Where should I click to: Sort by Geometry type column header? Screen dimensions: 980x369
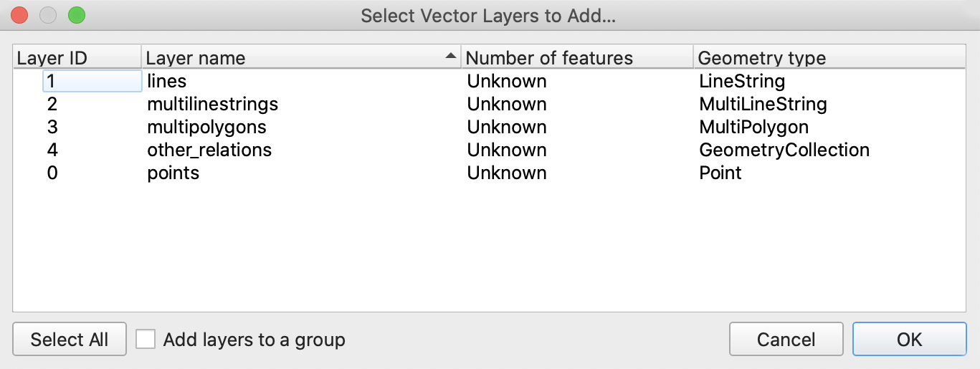tap(829, 57)
